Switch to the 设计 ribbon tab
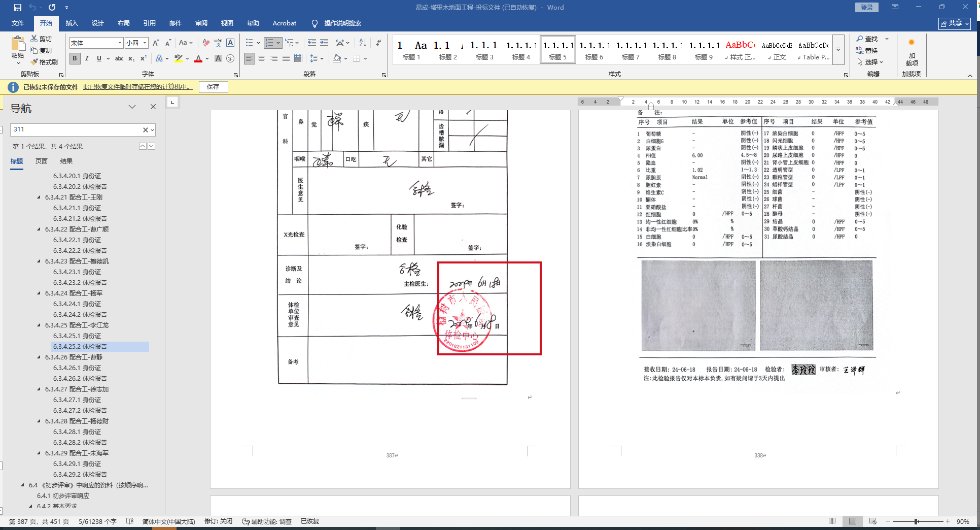Image resolution: width=980 pixels, height=530 pixels. [98, 23]
